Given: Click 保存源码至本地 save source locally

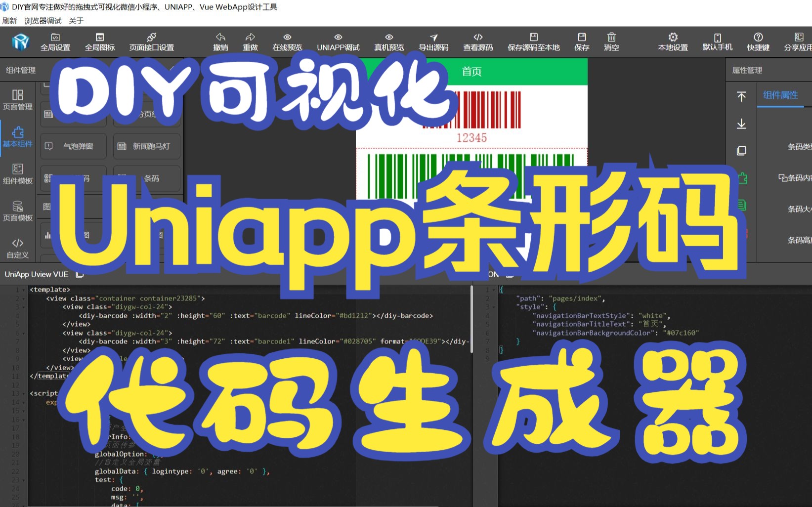Looking at the screenshot, I should point(534,42).
